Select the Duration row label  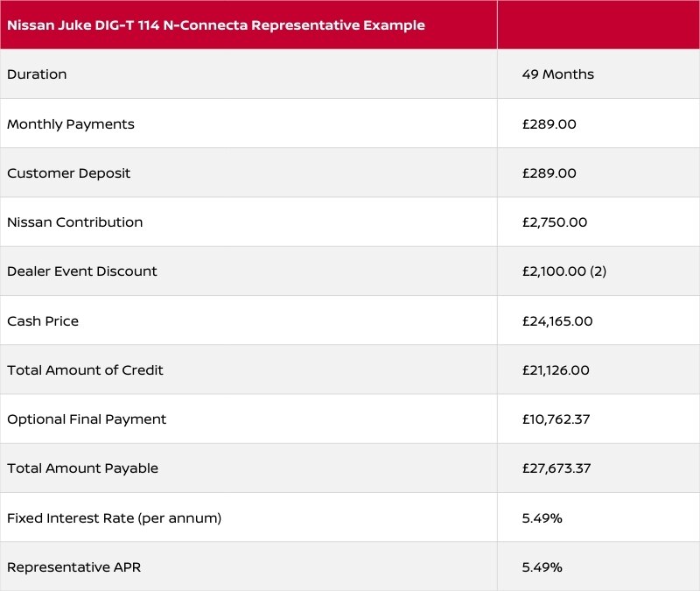[x=37, y=74]
